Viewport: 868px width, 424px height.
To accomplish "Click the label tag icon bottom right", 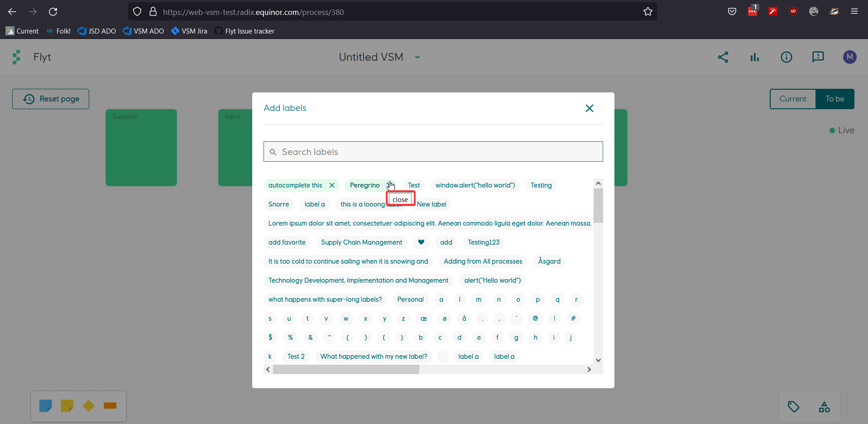I will point(794,407).
